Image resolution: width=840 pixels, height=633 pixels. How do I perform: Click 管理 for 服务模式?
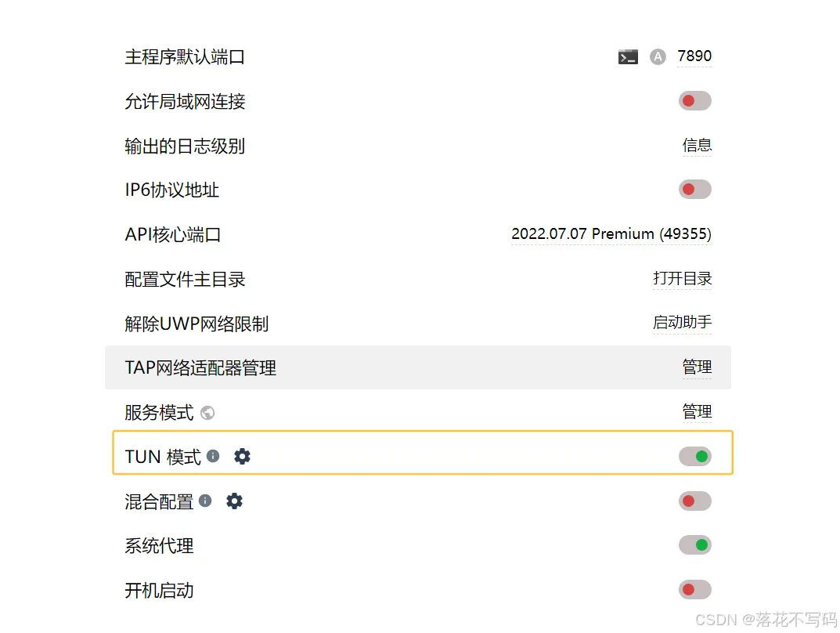tap(697, 411)
